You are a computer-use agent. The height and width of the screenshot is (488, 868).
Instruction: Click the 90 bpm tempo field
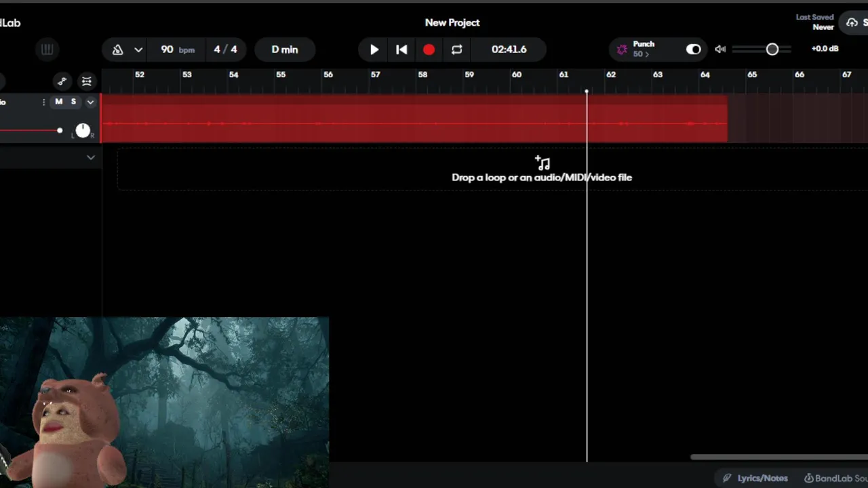click(178, 49)
